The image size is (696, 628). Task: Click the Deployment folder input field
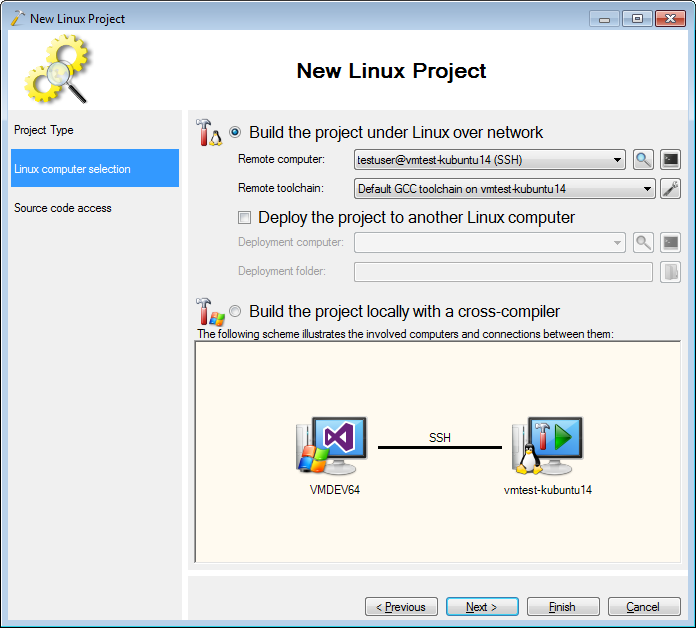click(503, 272)
